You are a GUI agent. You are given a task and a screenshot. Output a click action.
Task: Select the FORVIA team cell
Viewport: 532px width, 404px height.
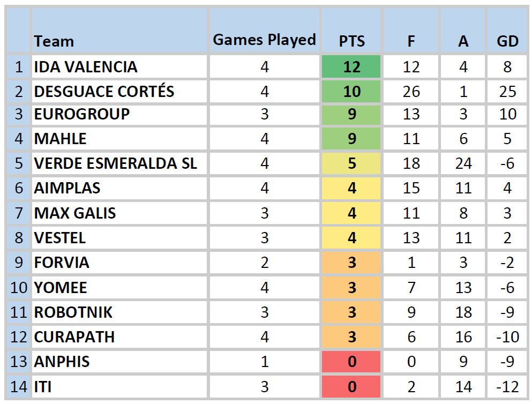(x=62, y=263)
